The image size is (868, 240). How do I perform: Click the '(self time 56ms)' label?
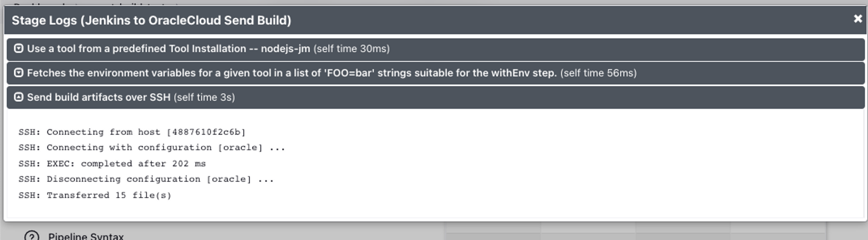(598, 73)
